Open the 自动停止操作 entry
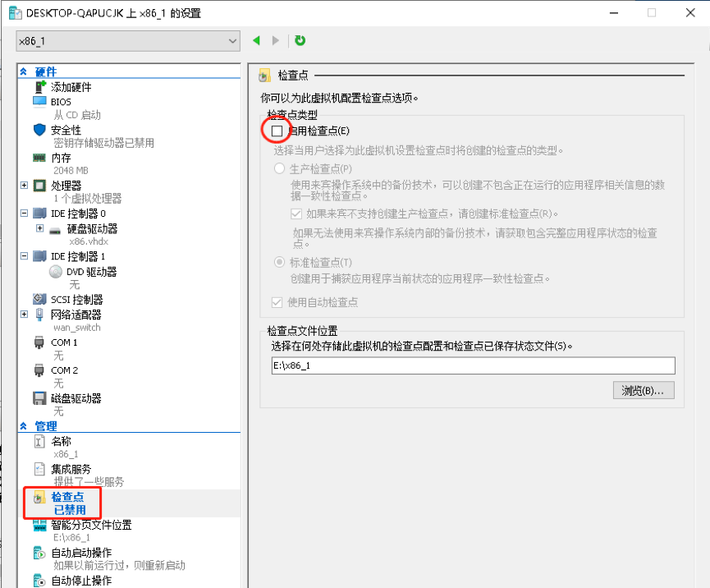Viewport: 710px width, 588px height. point(81,581)
